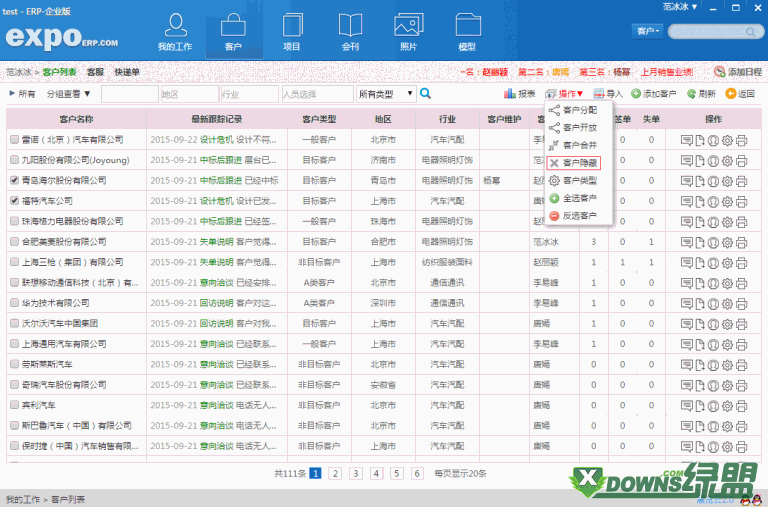Go to page 2
This screenshot has width=768, height=507.
[335, 473]
